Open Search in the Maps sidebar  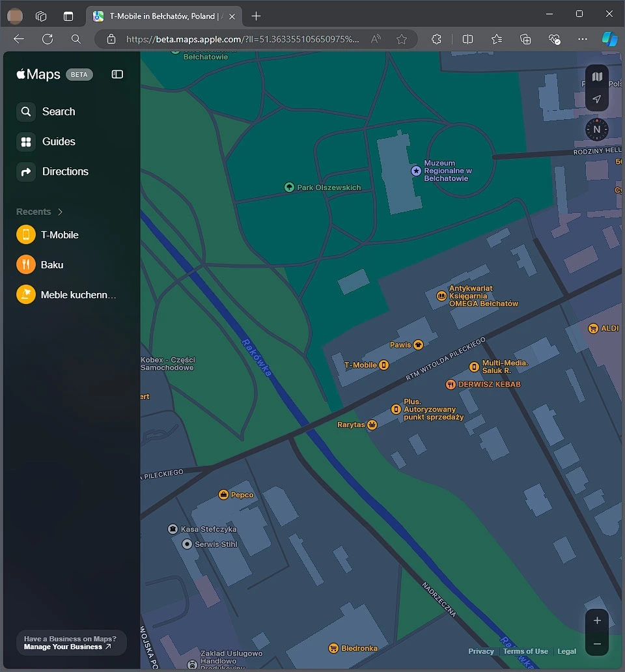46,111
